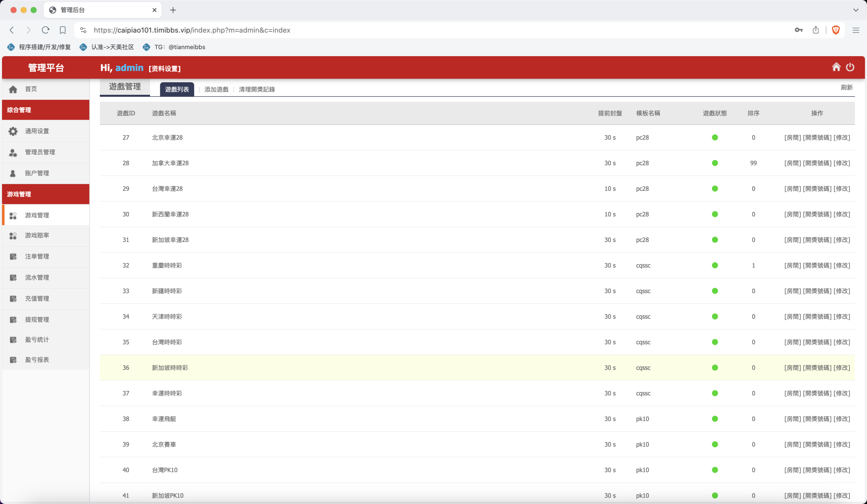Click the 游戏赔率 sidebar icon
The height and width of the screenshot is (504, 867).
pos(13,236)
